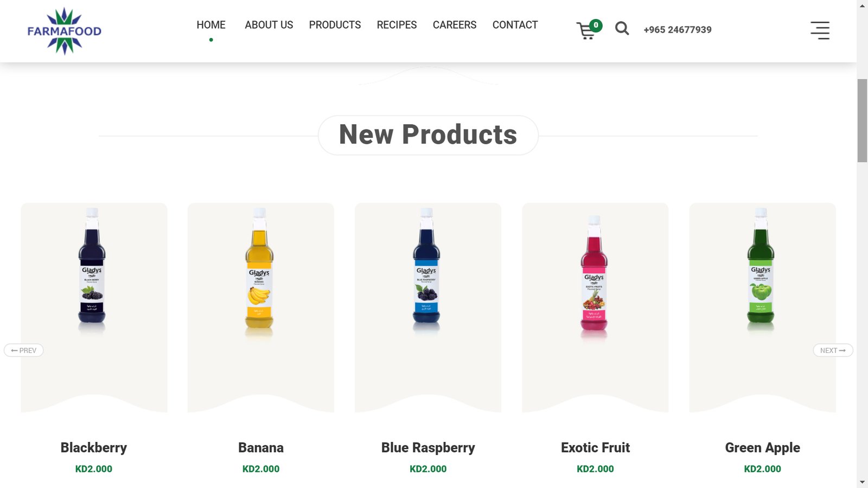The height and width of the screenshot is (488, 868).
Task: Open the Exotic Fruit product title
Action: (x=595, y=448)
